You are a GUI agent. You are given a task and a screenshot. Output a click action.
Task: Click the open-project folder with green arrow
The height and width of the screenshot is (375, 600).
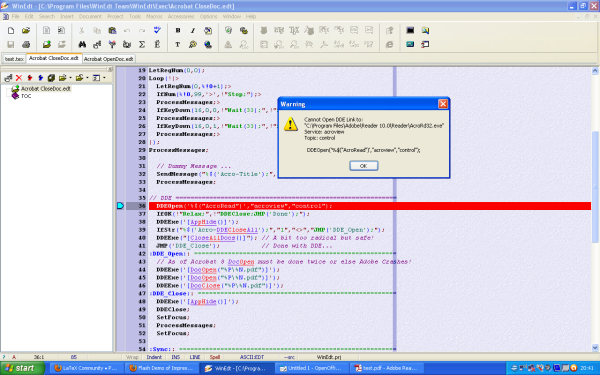[x=47, y=44]
